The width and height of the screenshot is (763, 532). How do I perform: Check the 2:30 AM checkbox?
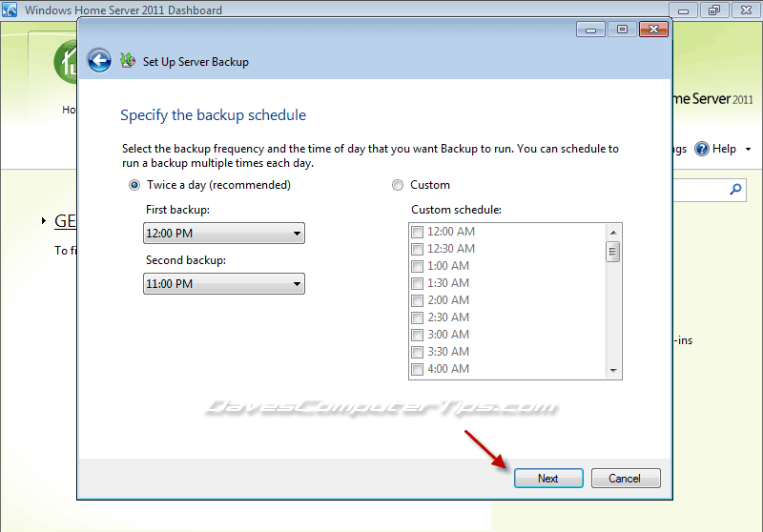[x=417, y=317]
